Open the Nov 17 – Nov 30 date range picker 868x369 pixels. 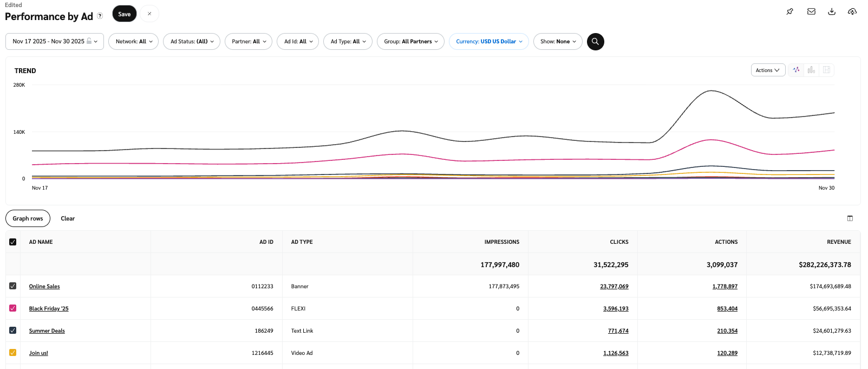pyautogui.click(x=54, y=42)
